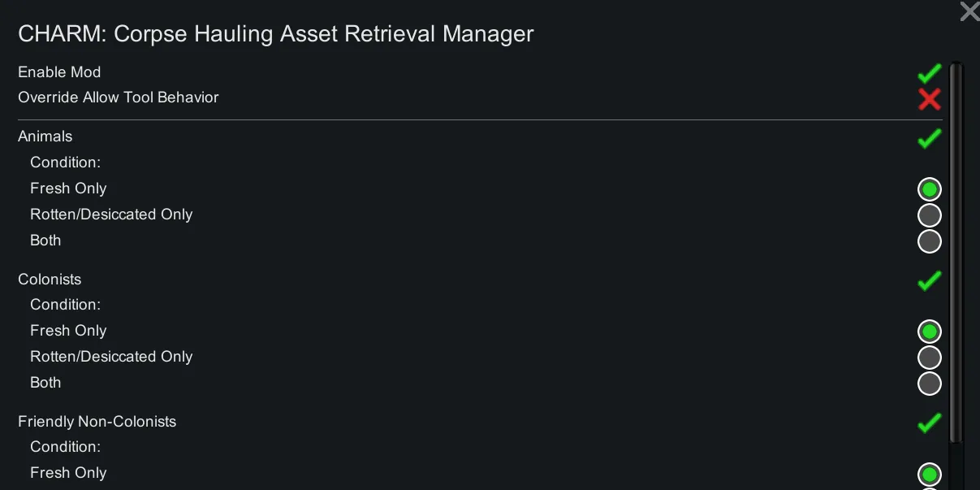Screen dimensions: 980x490
Task: Click the Friendly Non-Colonists section label
Action: coord(97,422)
